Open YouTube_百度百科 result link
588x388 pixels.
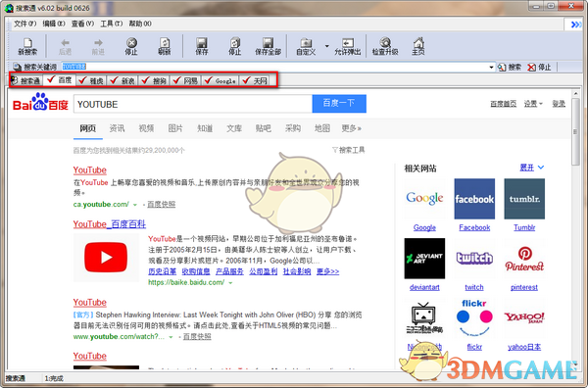pos(110,224)
